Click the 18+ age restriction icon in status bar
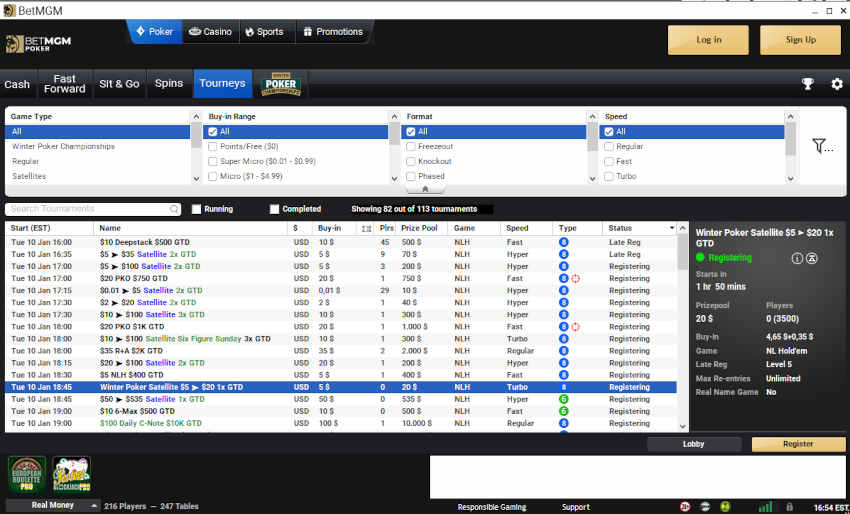The image size is (850, 514). click(x=685, y=506)
